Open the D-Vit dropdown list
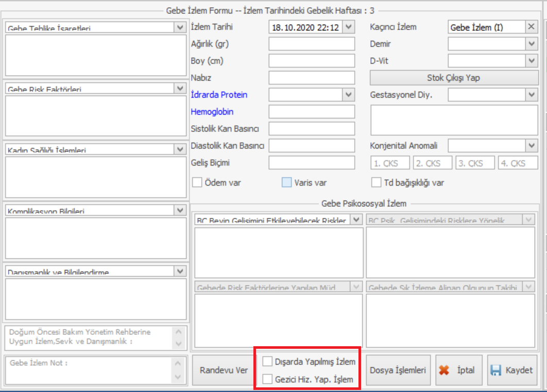 tap(532, 61)
